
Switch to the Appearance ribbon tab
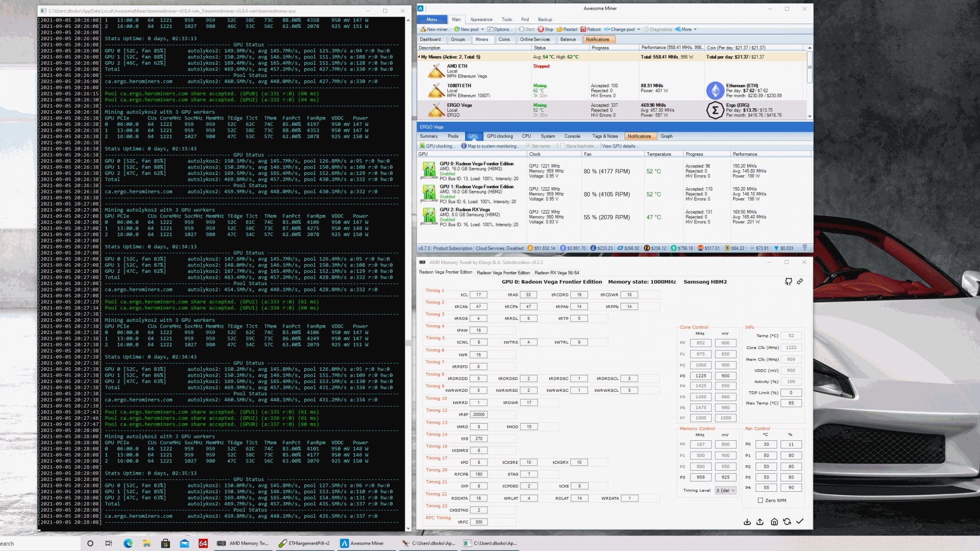(481, 20)
